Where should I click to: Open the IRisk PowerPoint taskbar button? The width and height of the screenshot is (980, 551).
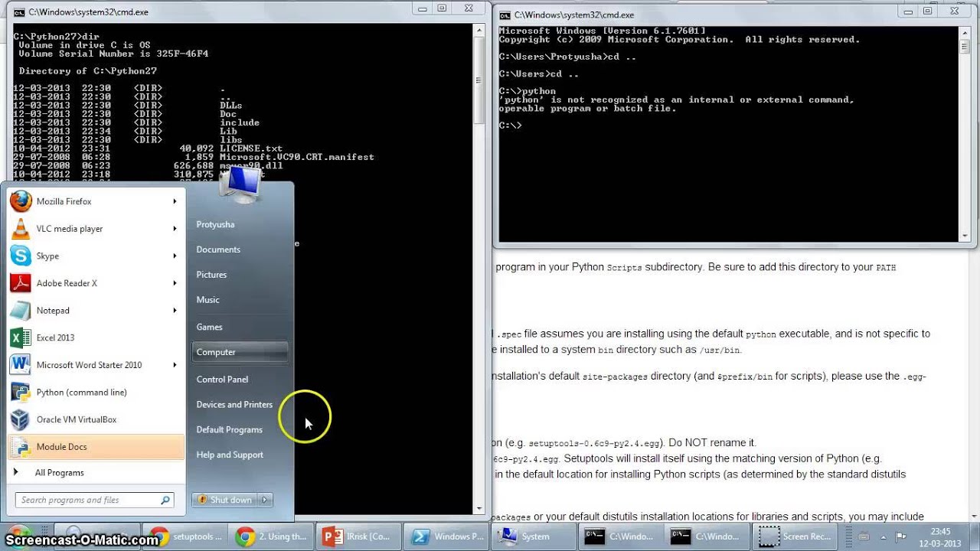(358, 536)
